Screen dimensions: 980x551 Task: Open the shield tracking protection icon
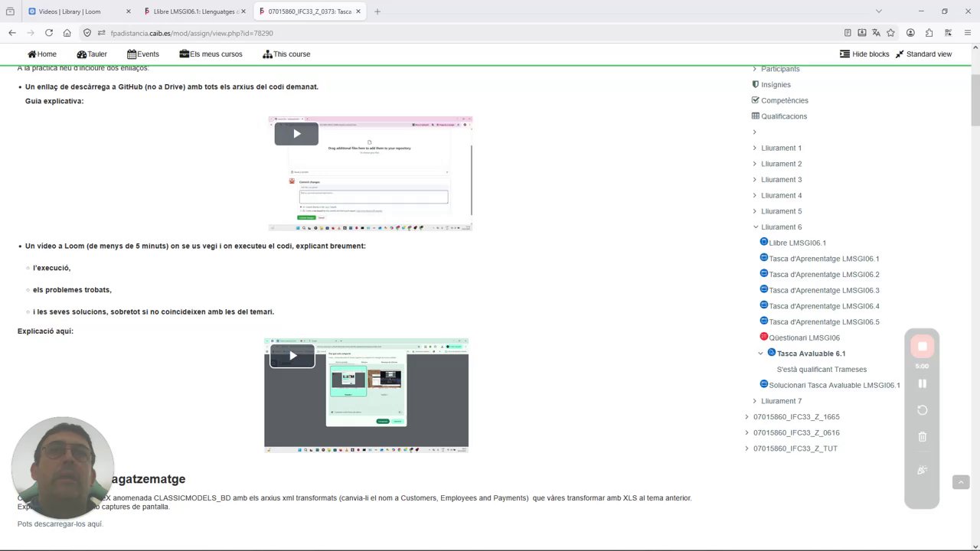click(x=87, y=33)
